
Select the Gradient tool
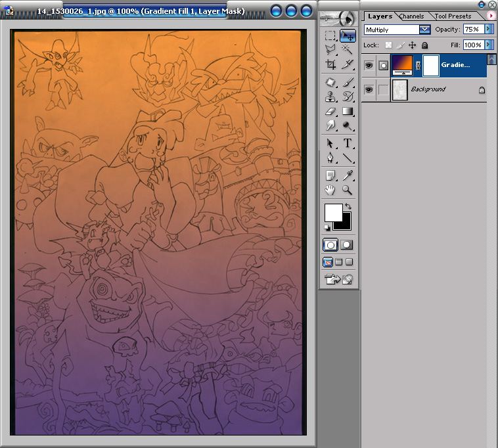(x=347, y=112)
